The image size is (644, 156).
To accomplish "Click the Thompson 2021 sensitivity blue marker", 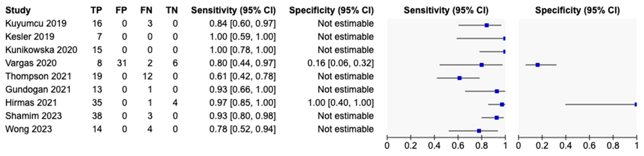I will point(459,78).
